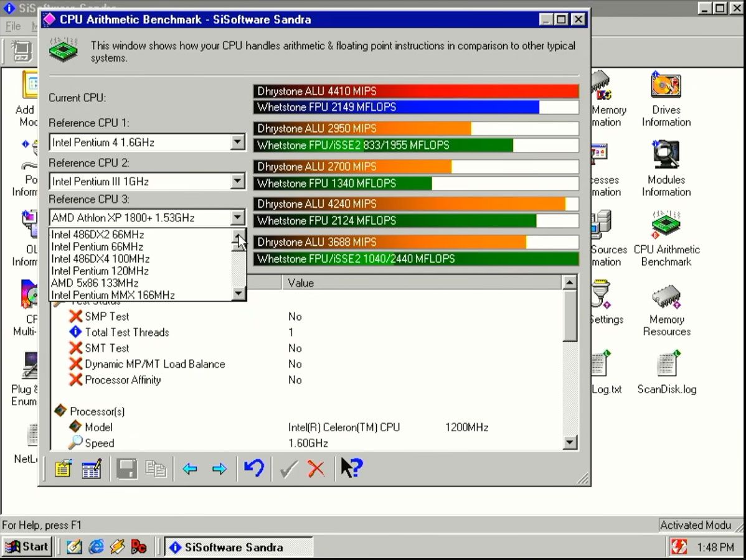Click the CPU chip icon in dialog header
Screen dimensions: 746x560
tap(64, 49)
